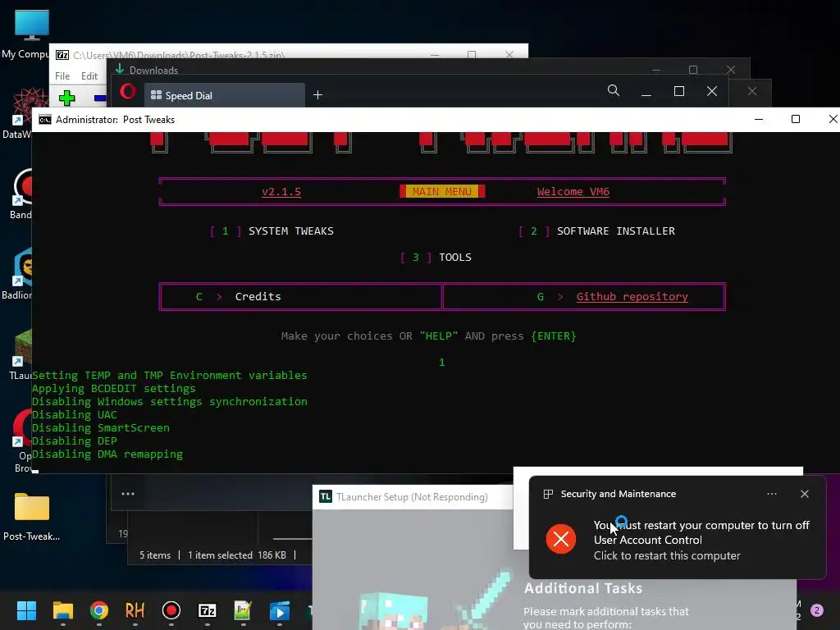Viewport: 840px width, 630px height.
Task: Open the RH app on the taskbar
Action: pos(135,610)
